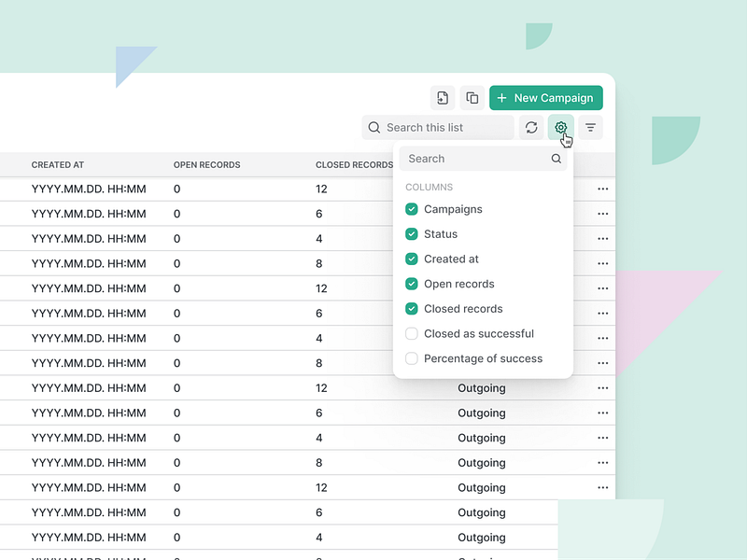
Task: Click the magnifier in Search this list
Action: [x=374, y=127]
